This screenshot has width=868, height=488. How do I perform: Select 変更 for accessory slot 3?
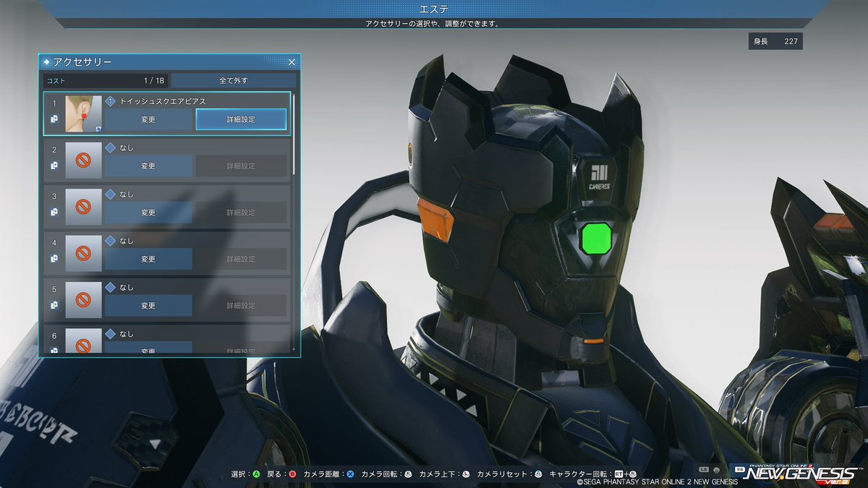click(148, 213)
